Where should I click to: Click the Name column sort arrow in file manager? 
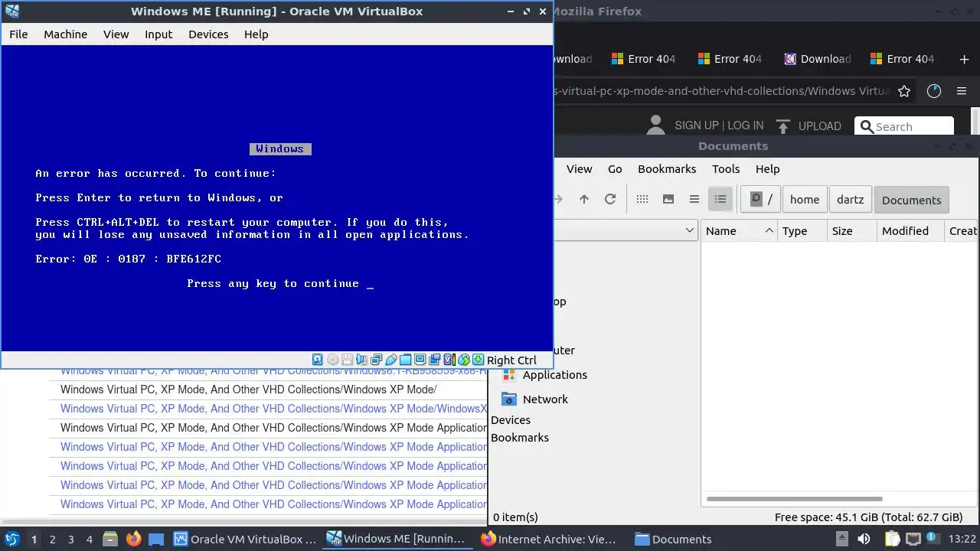click(769, 231)
